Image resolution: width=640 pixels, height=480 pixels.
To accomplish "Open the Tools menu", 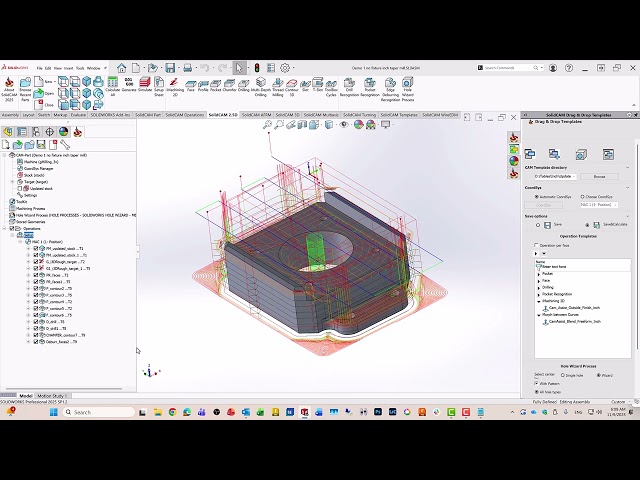I will pos(80,68).
